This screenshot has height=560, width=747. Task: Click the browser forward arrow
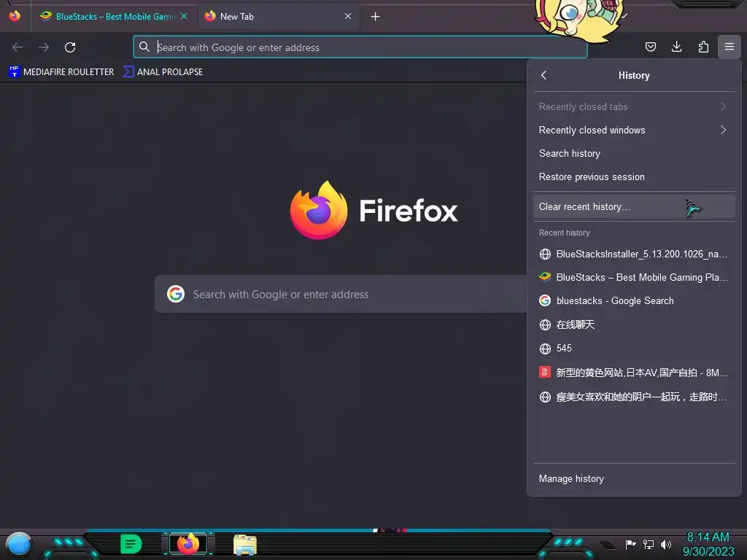(44, 47)
